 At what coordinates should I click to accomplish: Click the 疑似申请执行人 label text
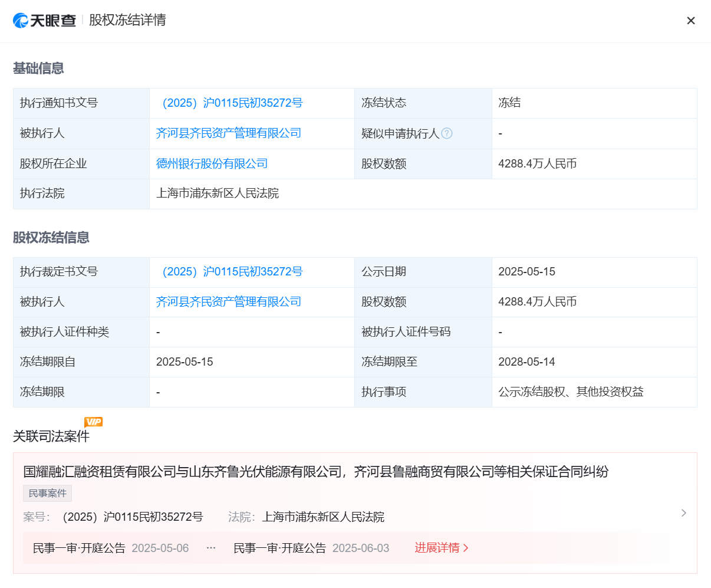(400, 133)
